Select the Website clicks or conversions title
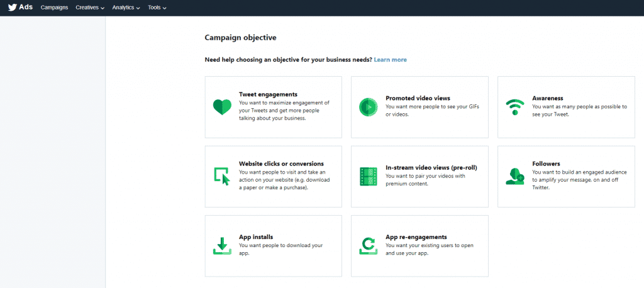Viewport: 644px width, 288px height. (281, 163)
